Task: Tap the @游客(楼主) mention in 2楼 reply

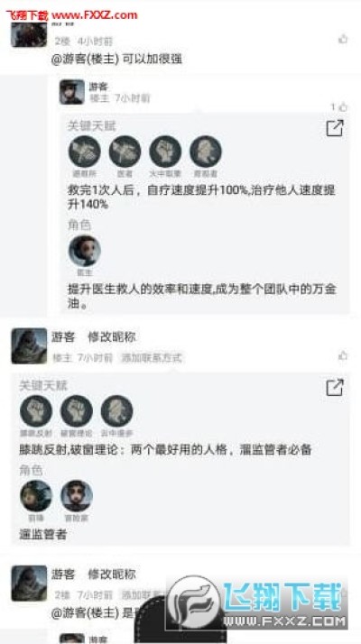Action: point(85,60)
